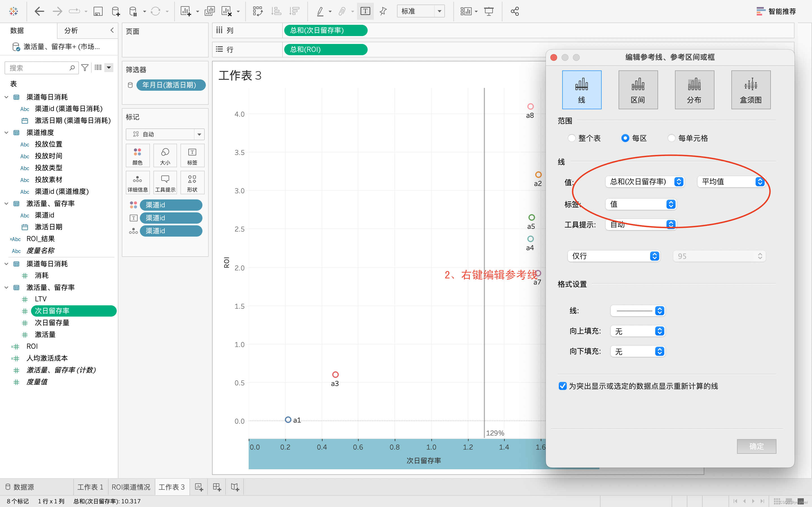812x507 pixels.
Task: Click the swap rows and columns icon
Action: (x=257, y=11)
